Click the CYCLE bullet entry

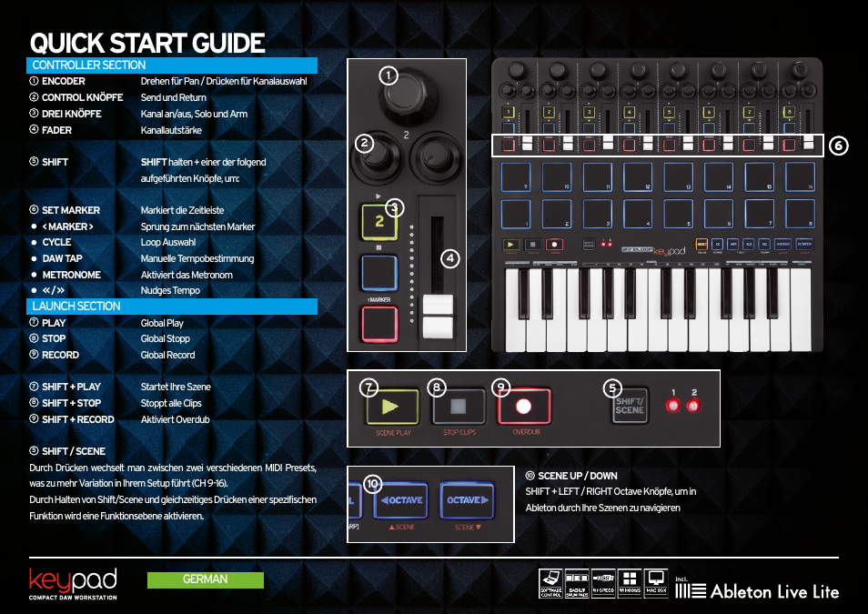56,243
